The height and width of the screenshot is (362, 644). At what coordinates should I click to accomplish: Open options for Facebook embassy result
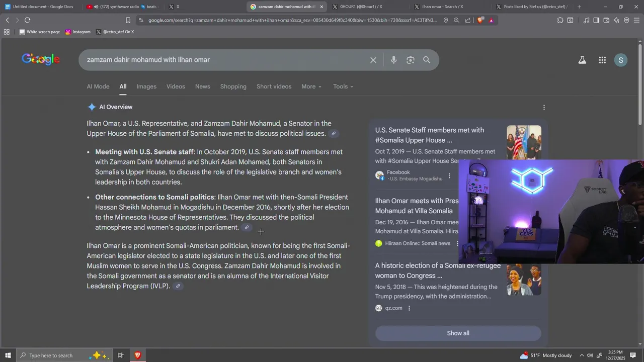(x=449, y=176)
